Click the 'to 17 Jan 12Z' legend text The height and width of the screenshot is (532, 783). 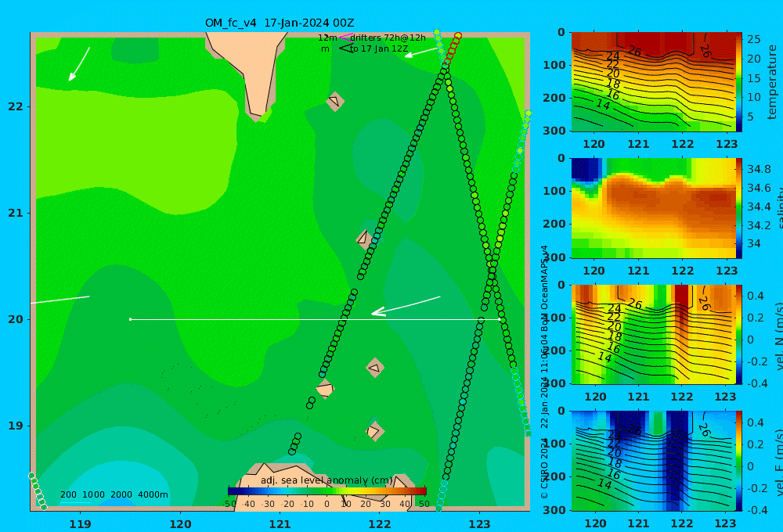[x=378, y=49]
